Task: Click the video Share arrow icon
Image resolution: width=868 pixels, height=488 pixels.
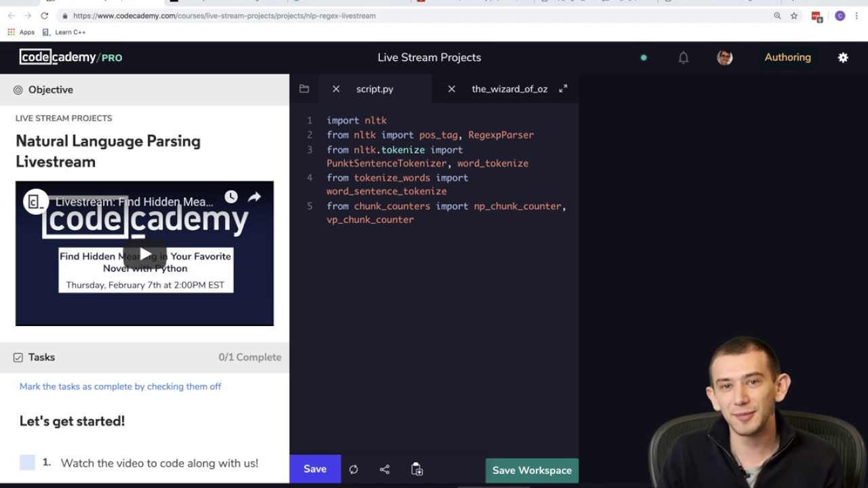Action: 254,197
